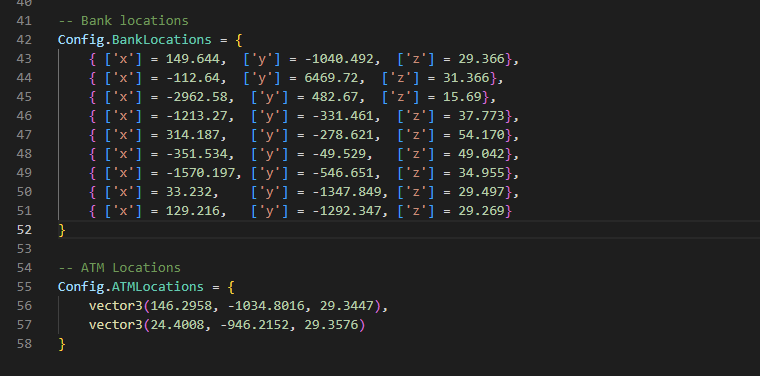760x376 pixels.
Task: Click the value -1347.849 on line 50
Action: [347, 192]
